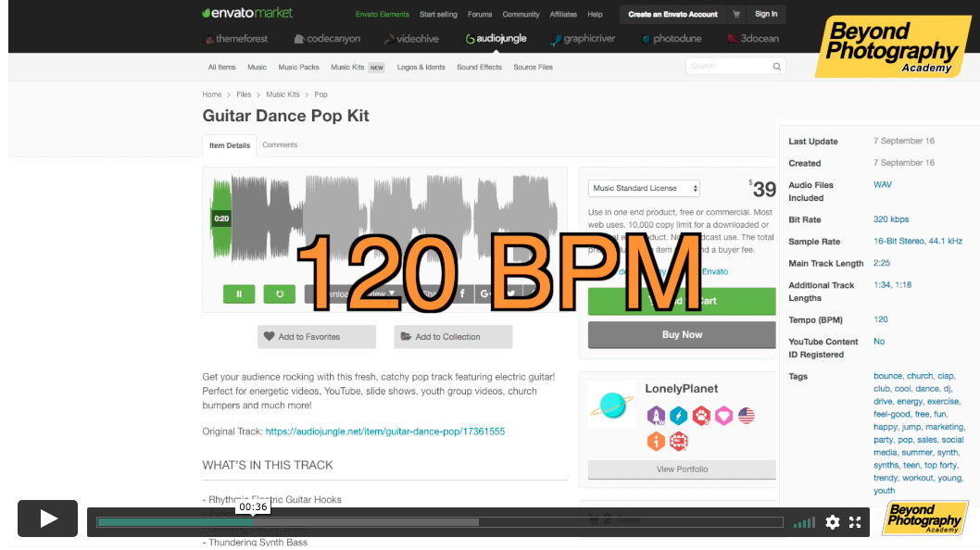Click the Sign In button
980x550 pixels.
pos(766,15)
